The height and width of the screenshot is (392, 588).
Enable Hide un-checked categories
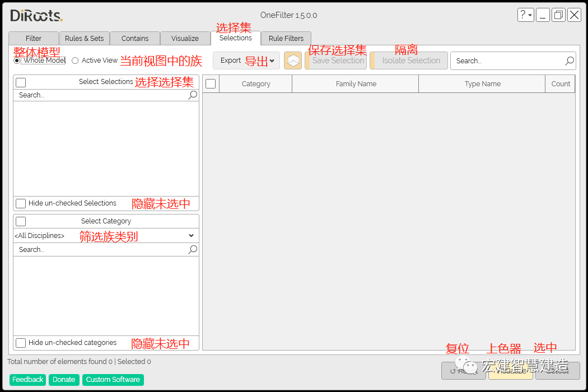tap(21, 343)
